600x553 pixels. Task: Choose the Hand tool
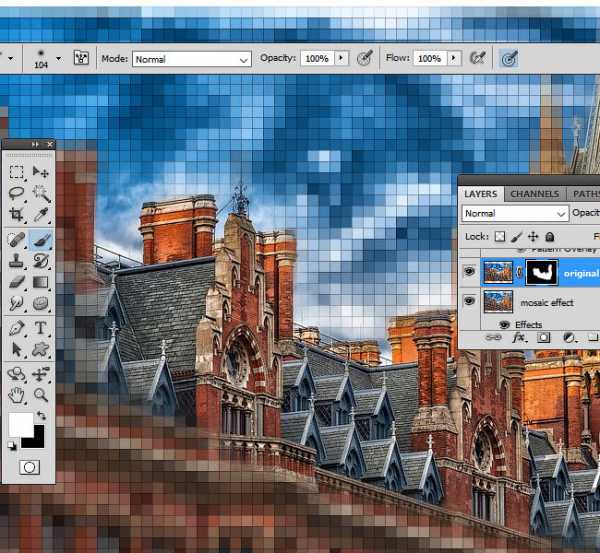[x=17, y=394]
